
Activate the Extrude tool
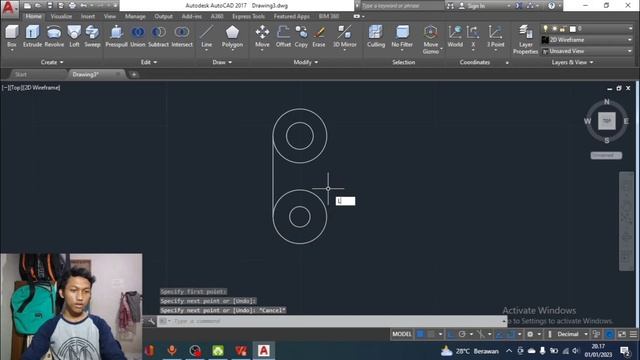[x=32, y=36]
